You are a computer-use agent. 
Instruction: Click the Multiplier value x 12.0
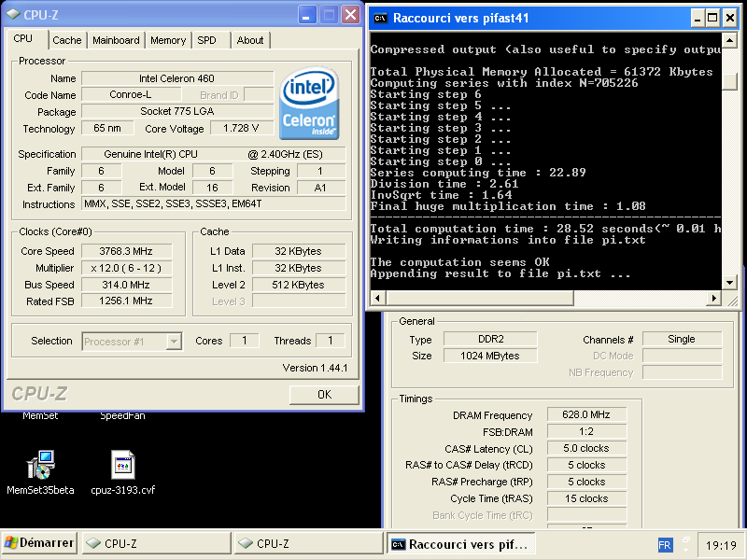(126, 268)
